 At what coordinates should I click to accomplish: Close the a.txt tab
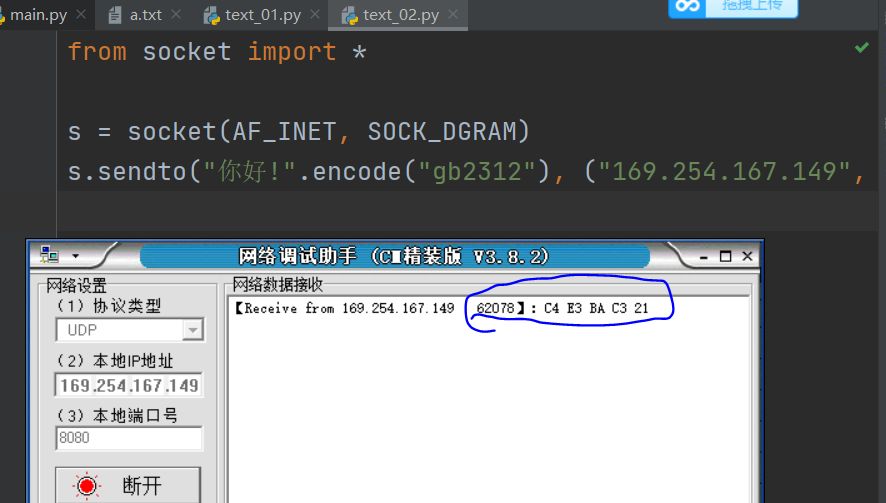pyautogui.click(x=176, y=14)
